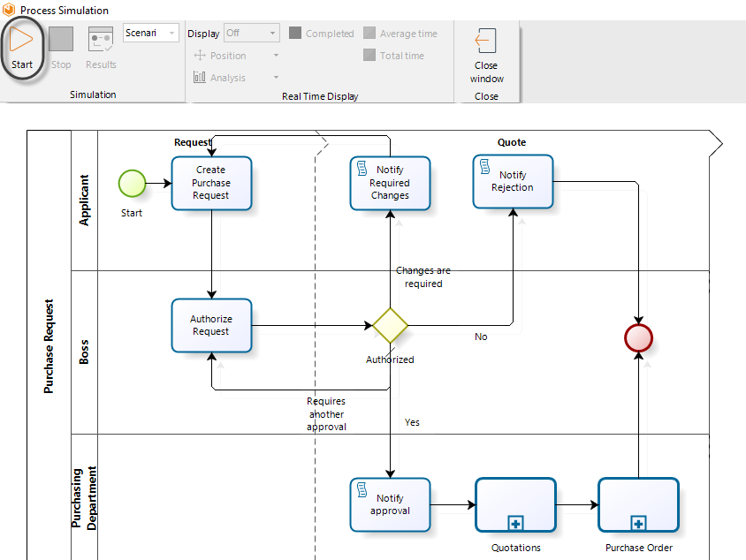Toggle the Completed checkbox

pyautogui.click(x=295, y=33)
